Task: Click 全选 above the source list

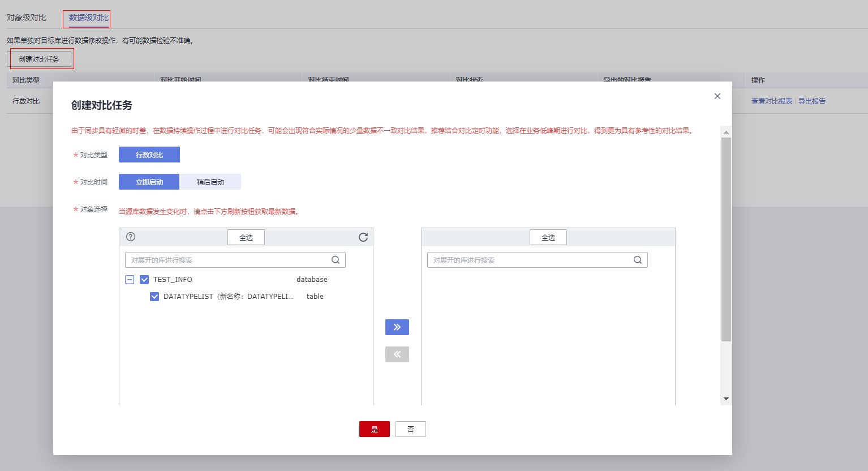Action: pos(246,237)
